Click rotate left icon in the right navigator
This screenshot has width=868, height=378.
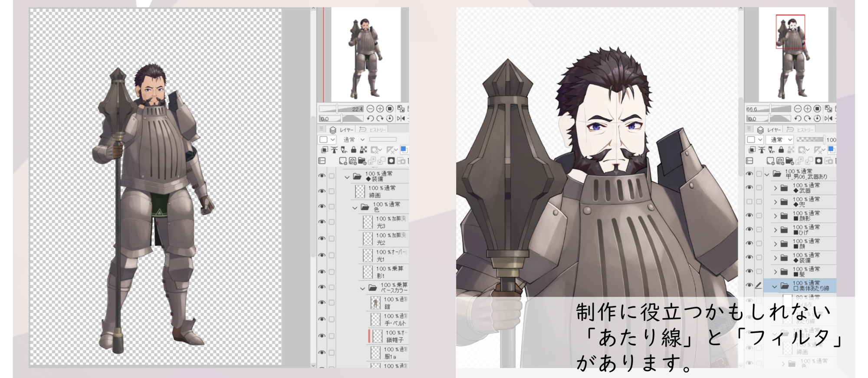(x=798, y=119)
